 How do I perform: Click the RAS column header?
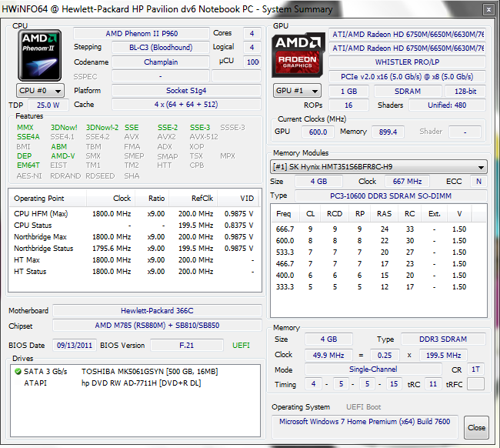pyautogui.click(x=385, y=214)
